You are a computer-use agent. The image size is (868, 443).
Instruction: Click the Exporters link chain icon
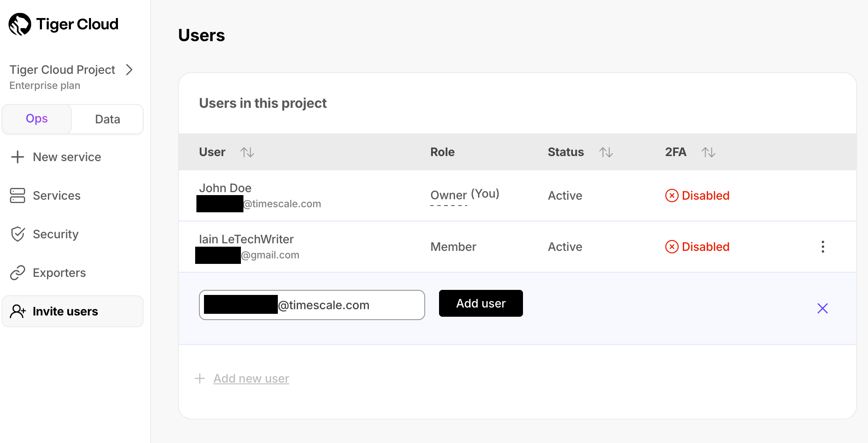point(18,273)
